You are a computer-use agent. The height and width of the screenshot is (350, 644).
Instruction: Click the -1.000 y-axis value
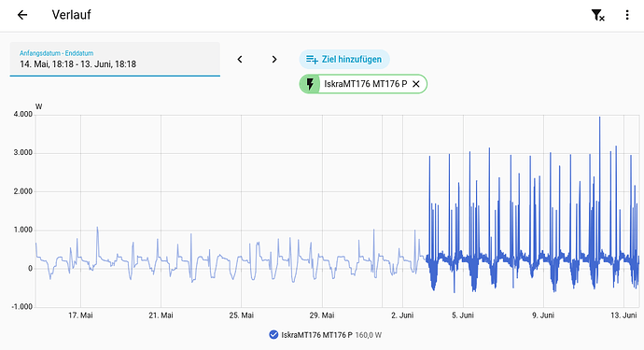tap(21, 307)
